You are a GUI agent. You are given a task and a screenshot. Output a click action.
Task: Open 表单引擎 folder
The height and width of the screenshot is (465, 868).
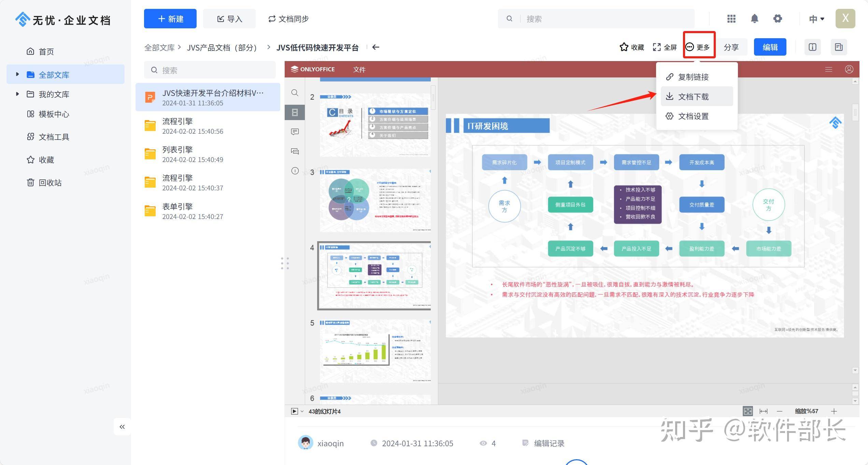208,211
